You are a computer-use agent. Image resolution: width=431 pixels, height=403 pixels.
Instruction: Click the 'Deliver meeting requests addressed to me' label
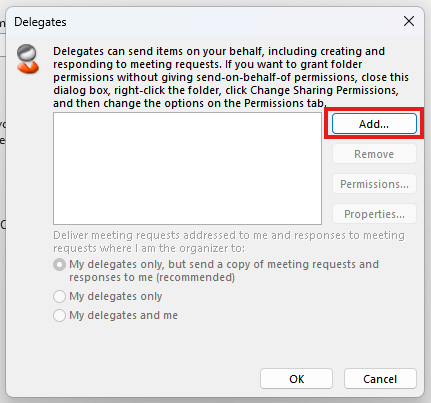click(x=229, y=242)
